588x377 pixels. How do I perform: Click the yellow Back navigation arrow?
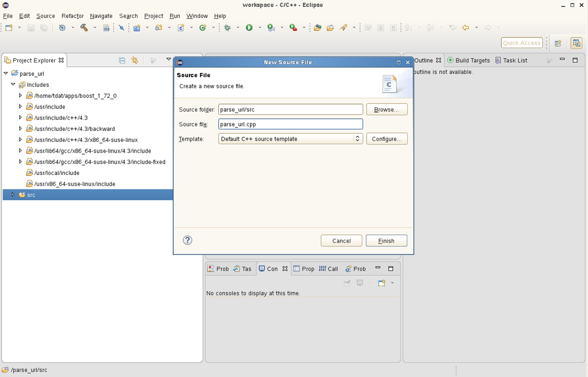pyautogui.click(x=465, y=28)
